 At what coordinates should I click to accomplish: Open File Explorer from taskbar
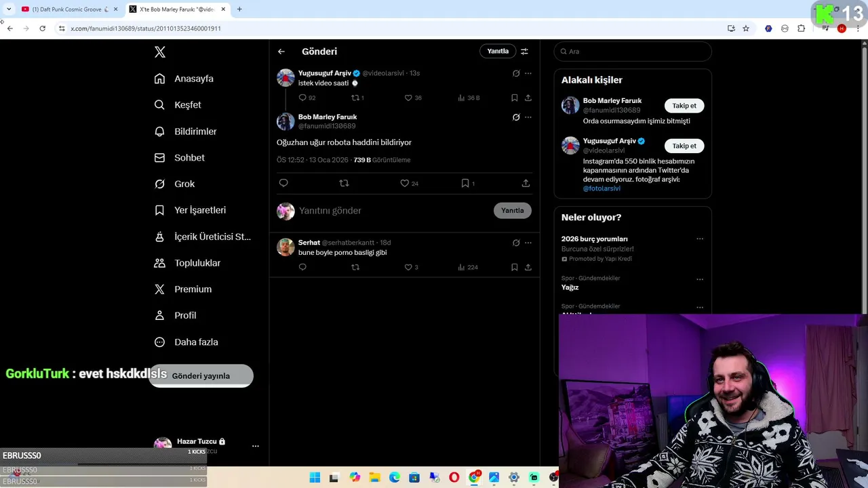[374, 478]
